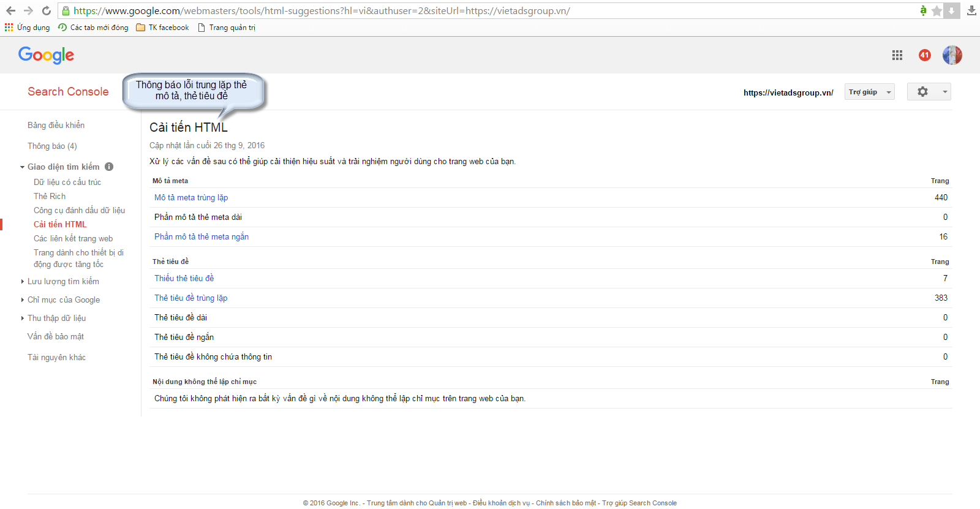The image size is (980, 509).
Task: Click Thẻ tiêu đề ngắn row
Action: pos(551,337)
